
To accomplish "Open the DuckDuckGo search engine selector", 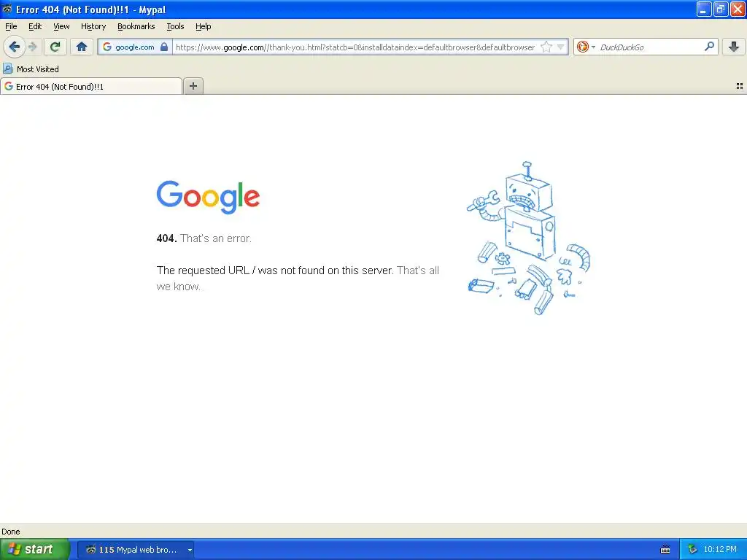I will pos(586,47).
